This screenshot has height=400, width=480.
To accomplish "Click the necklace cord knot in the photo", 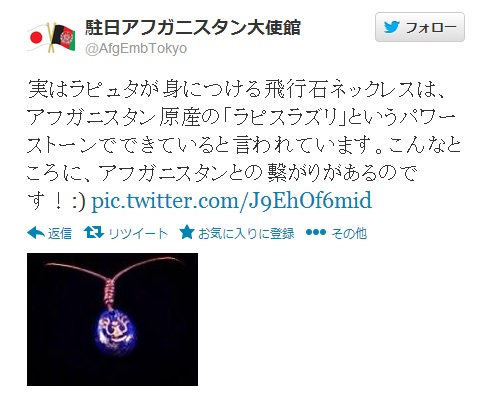I will pyautogui.click(x=111, y=290).
